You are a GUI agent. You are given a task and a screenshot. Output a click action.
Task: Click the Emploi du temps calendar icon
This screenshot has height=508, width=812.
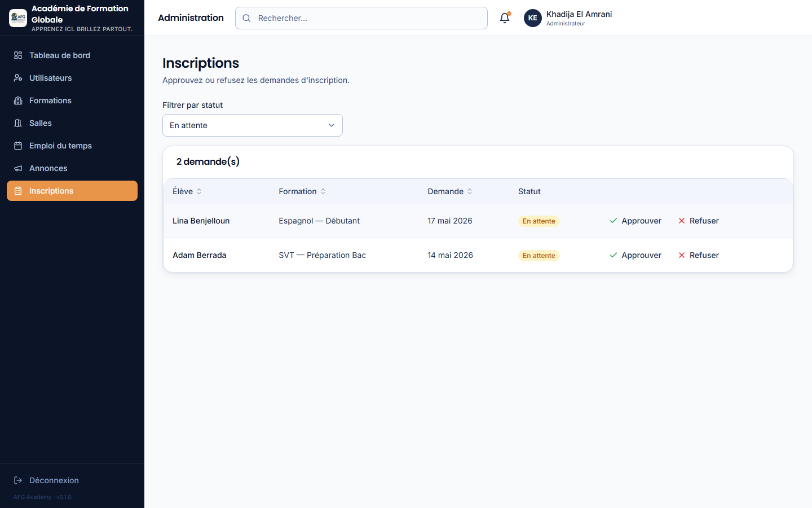click(18, 146)
